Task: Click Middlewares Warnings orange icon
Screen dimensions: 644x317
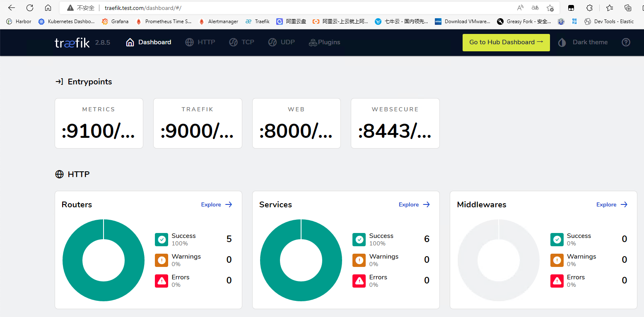Action: [557, 260]
